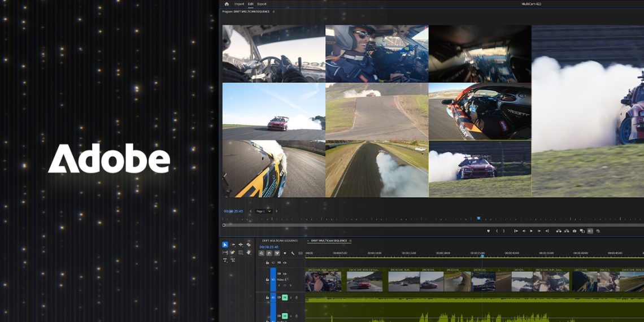Select the Rectangle tool

click(241, 253)
